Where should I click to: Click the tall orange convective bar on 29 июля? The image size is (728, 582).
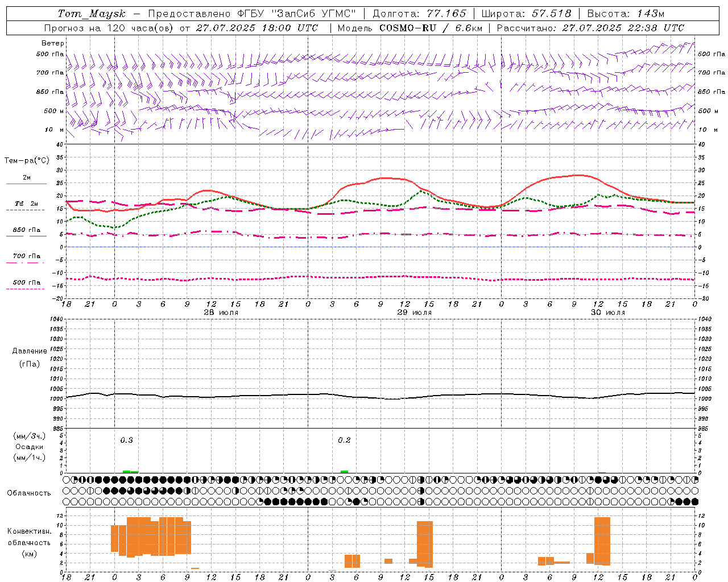[425, 544]
